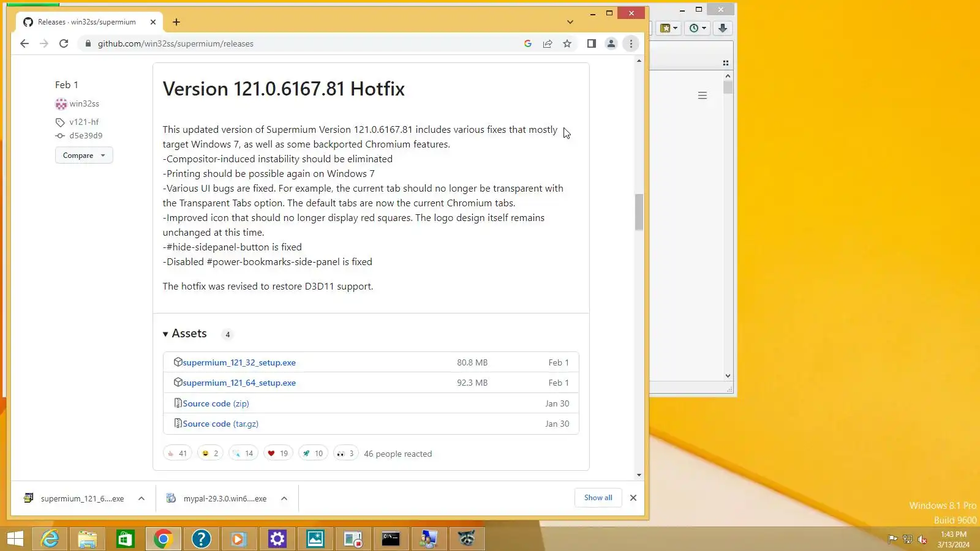Click the page vertical scrollbar thumb

click(639, 212)
